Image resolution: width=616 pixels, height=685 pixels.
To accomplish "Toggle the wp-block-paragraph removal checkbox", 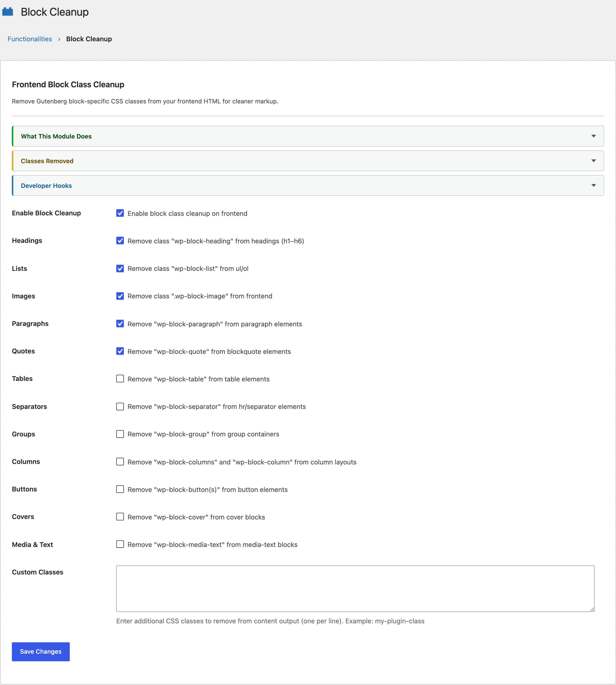I will [x=120, y=323].
